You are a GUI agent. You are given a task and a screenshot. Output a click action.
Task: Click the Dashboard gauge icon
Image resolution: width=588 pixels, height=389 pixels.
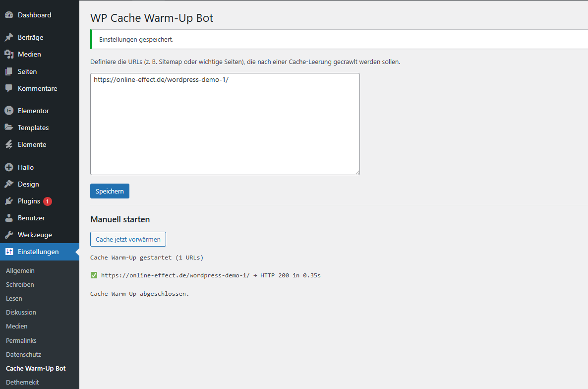pos(9,15)
